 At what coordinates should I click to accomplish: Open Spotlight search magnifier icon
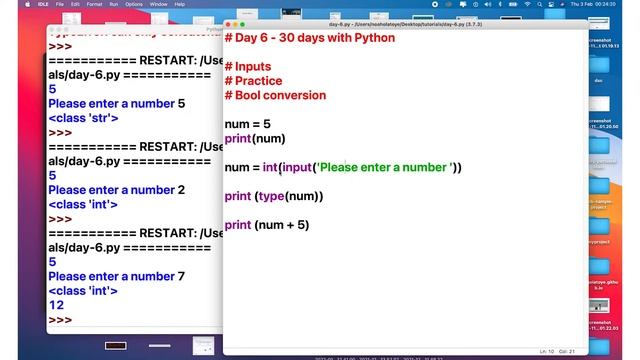click(x=540, y=4)
